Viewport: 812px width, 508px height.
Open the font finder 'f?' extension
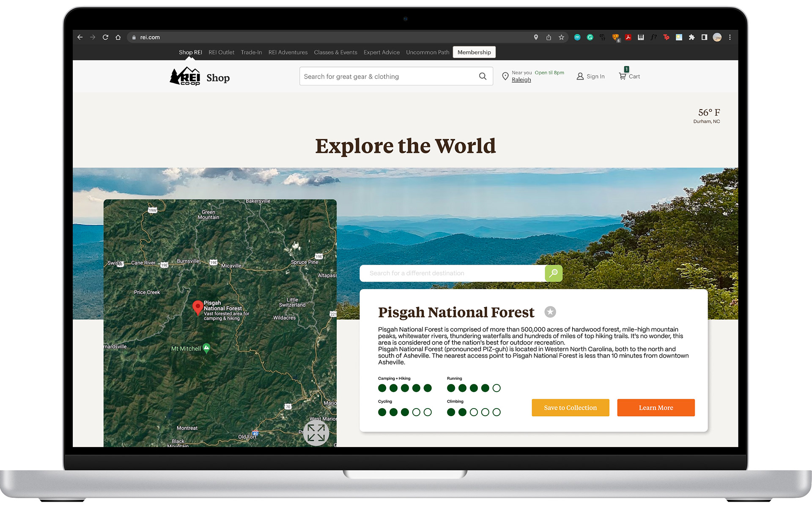(x=653, y=37)
